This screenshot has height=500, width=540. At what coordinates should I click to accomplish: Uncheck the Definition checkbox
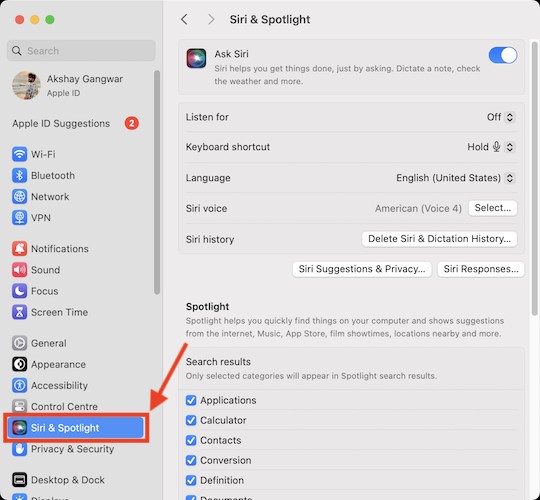click(x=191, y=480)
